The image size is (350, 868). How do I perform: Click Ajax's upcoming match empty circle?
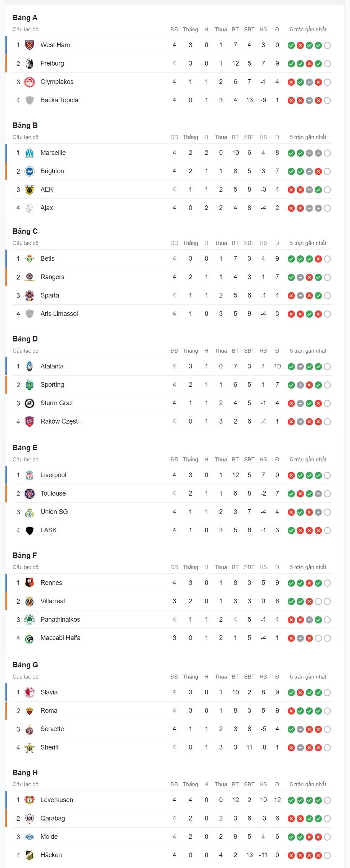tap(327, 208)
